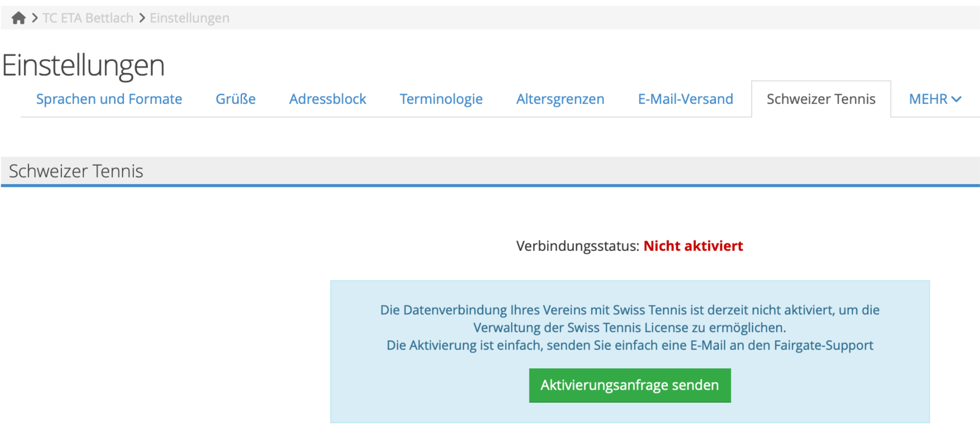This screenshot has width=980, height=435.
Task: Go to the Terminologie tab
Action: tap(441, 99)
